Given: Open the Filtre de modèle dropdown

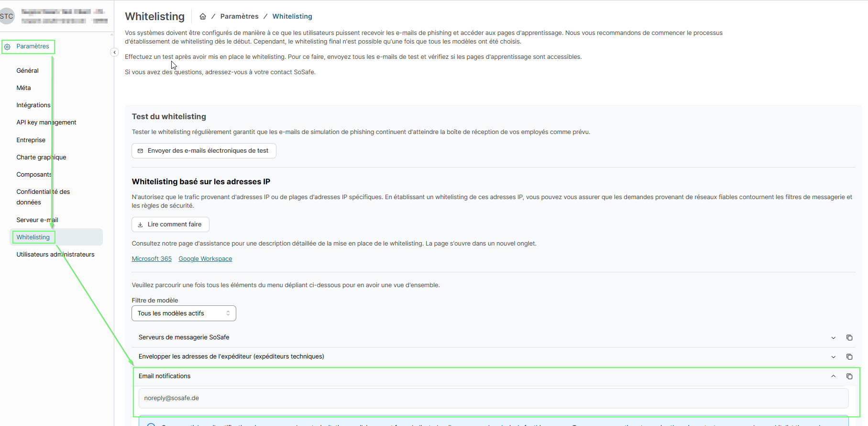Looking at the screenshot, I should 184,313.
